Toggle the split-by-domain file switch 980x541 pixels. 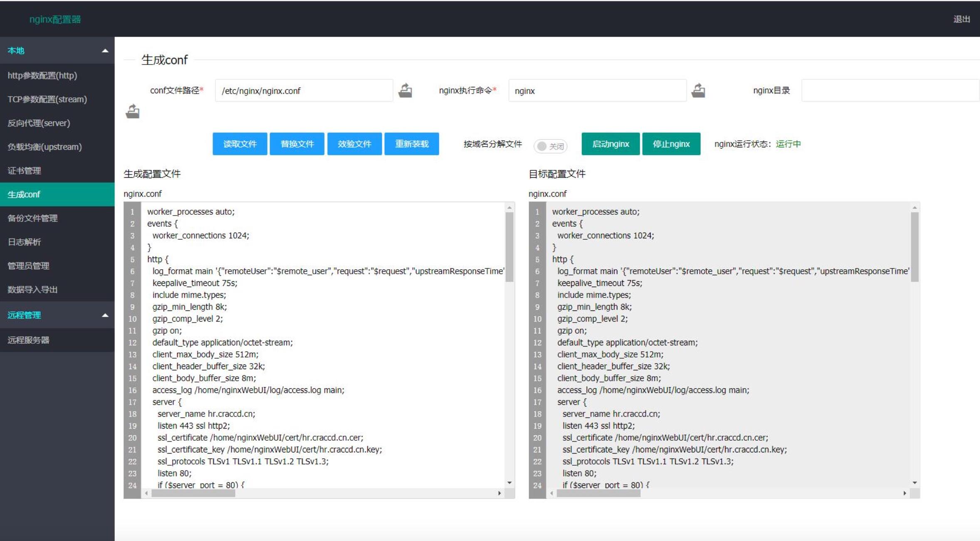click(550, 146)
